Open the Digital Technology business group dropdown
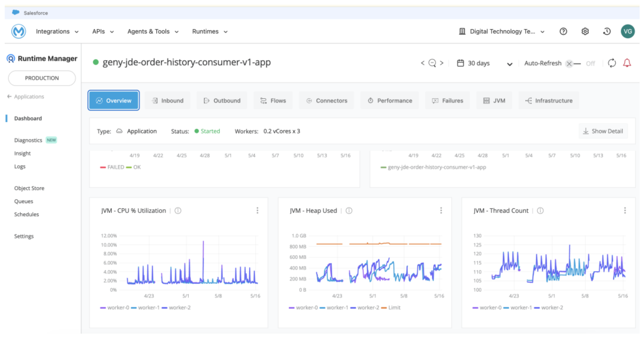This screenshot has height=338, width=644. 502,31
